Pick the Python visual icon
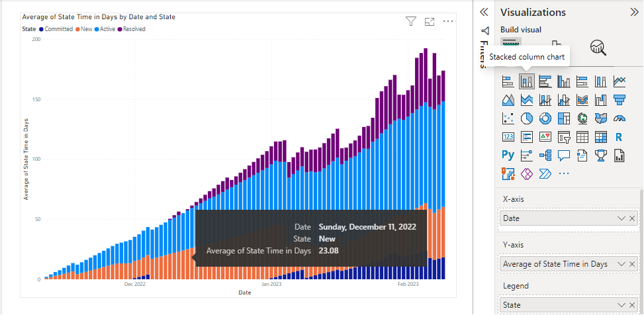 pos(508,156)
